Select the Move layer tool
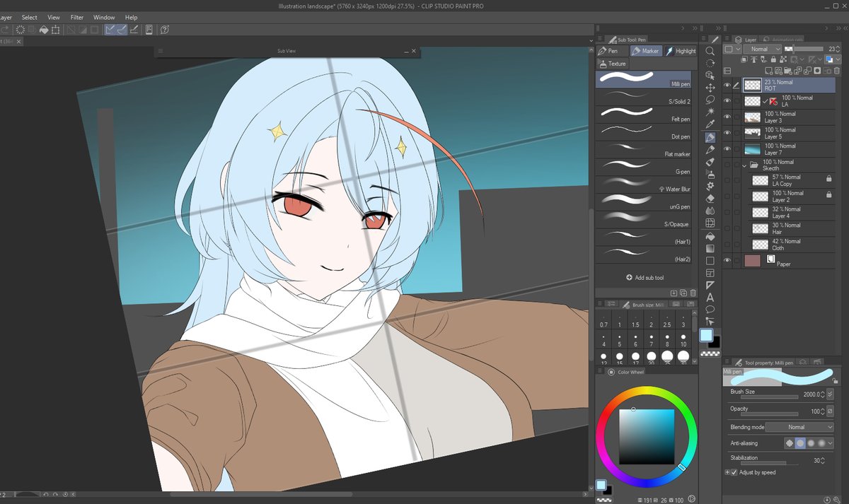This screenshot has width=849, height=504. 710,86
